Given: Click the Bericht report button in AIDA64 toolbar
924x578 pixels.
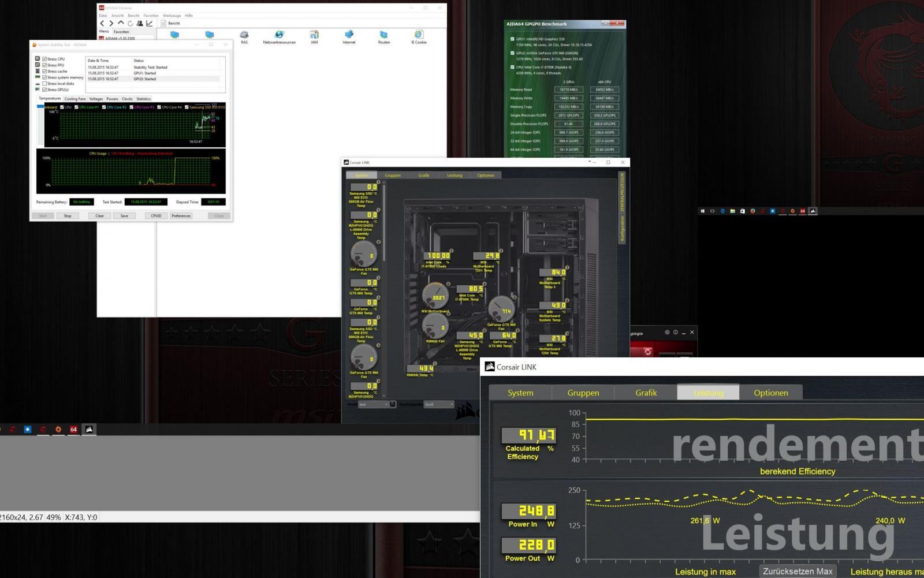Looking at the screenshot, I should point(170,23).
